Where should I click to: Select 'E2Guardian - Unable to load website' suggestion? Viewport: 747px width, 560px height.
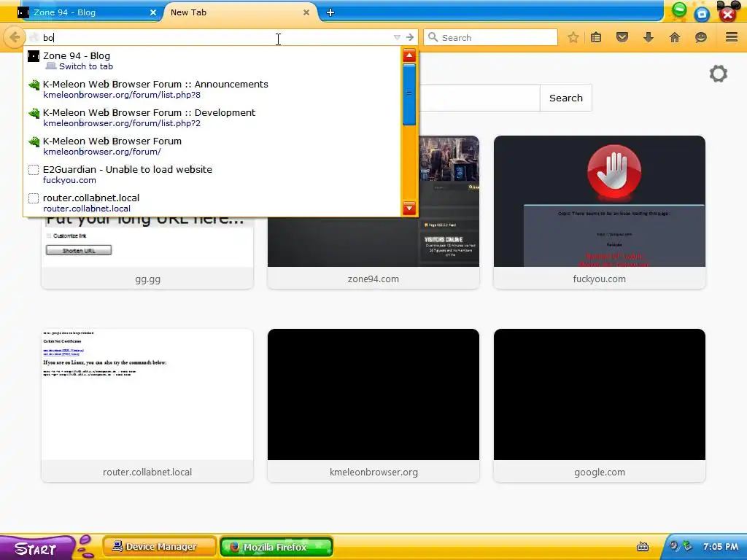[x=212, y=174]
